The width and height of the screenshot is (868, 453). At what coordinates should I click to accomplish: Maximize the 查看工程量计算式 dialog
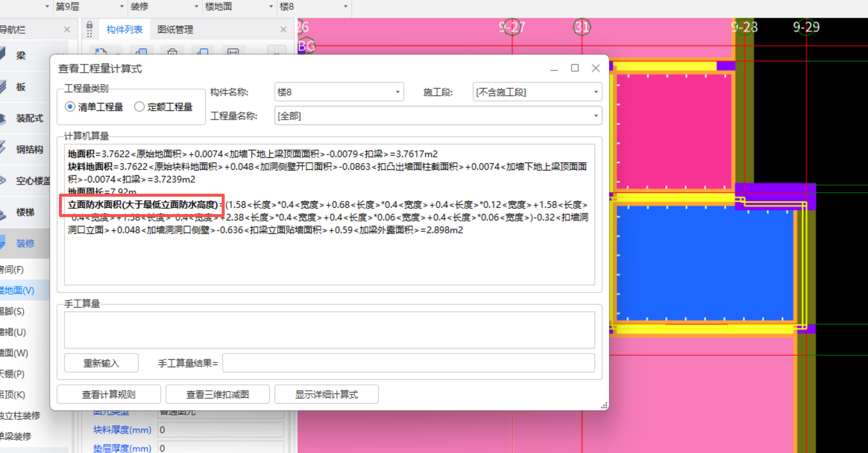(x=575, y=68)
